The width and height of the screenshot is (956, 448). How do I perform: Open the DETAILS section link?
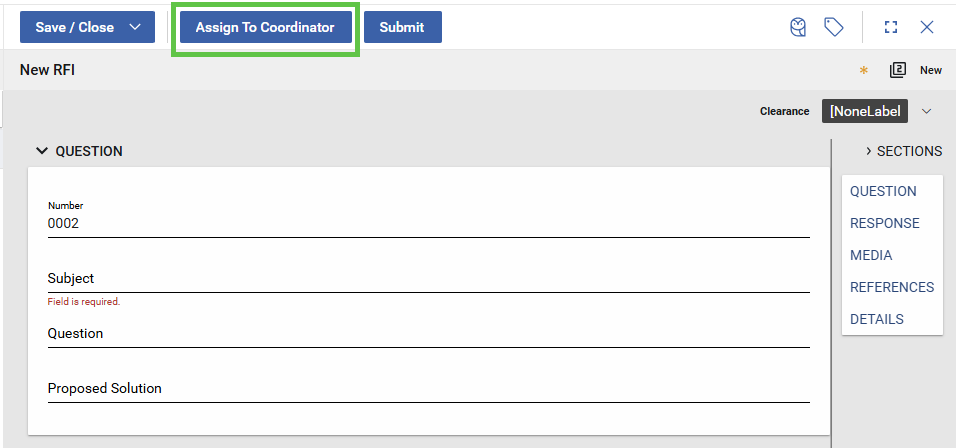click(876, 319)
